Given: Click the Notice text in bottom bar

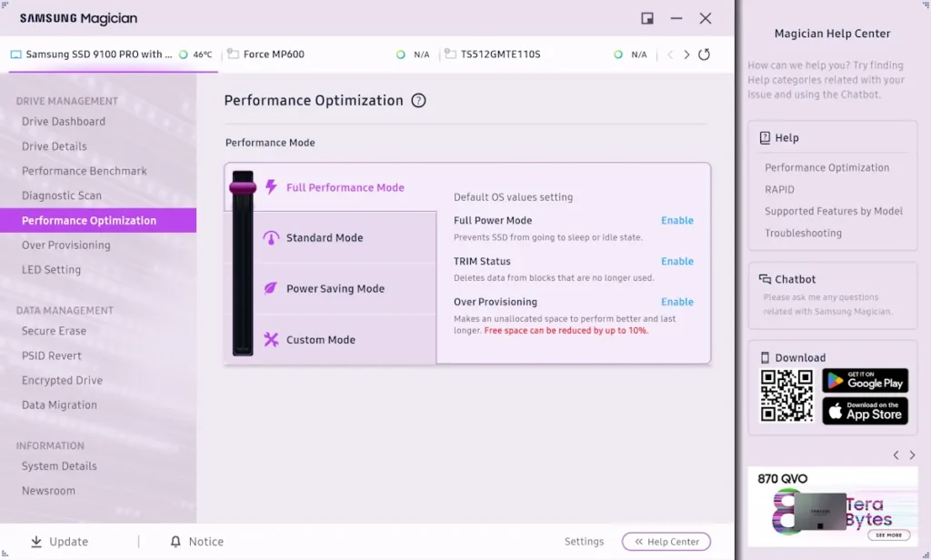Looking at the screenshot, I should (206, 541).
